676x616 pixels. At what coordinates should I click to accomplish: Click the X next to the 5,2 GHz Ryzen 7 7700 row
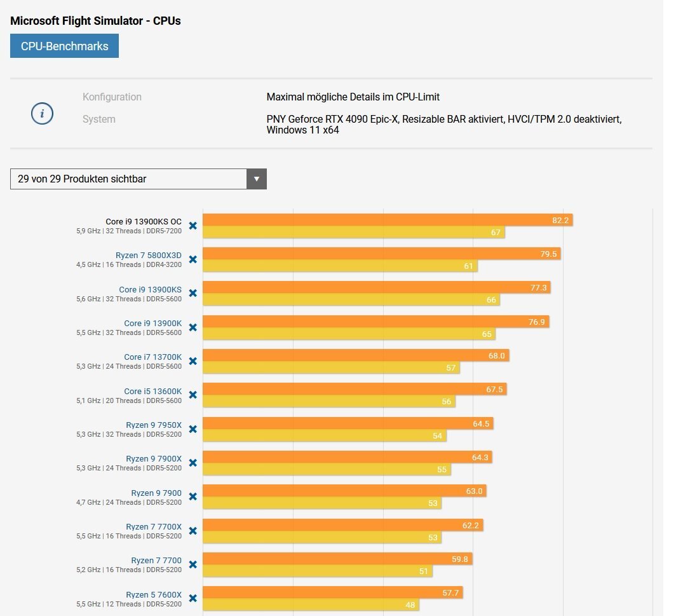coord(193,565)
